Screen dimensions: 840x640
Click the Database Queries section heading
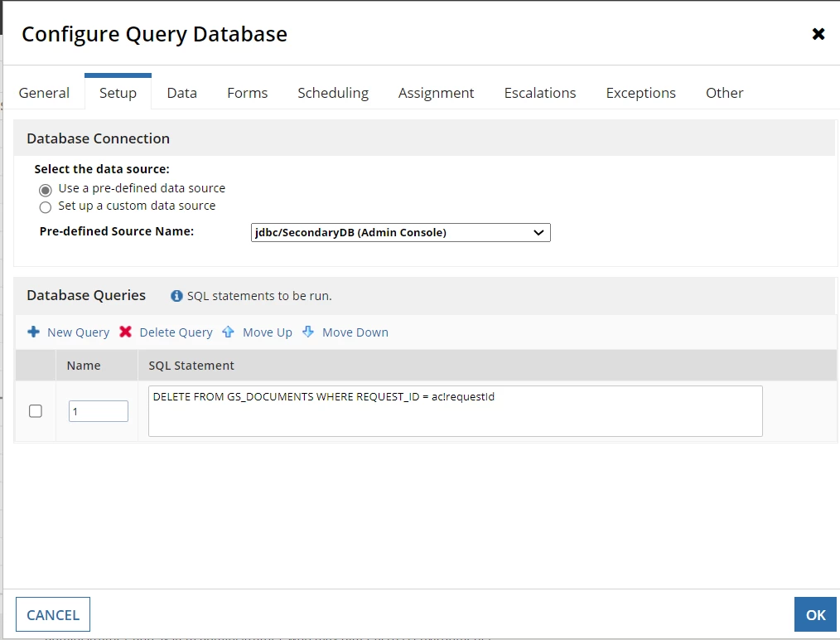click(x=86, y=295)
